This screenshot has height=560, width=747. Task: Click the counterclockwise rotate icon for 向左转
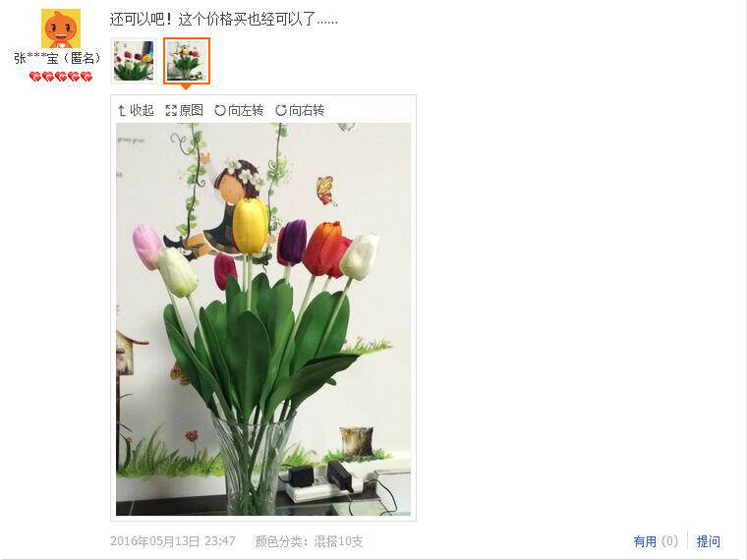click(219, 110)
